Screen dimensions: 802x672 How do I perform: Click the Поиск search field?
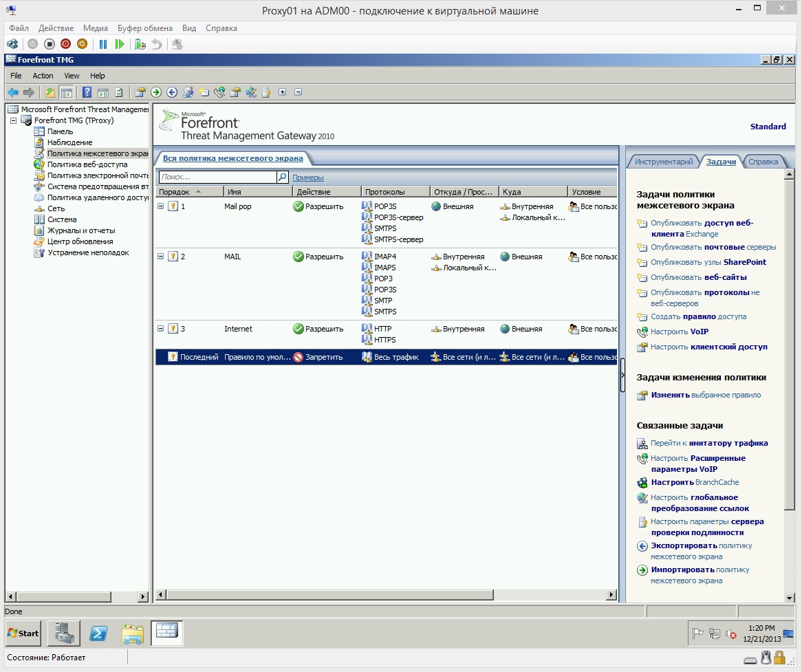(x=217, y=177)
